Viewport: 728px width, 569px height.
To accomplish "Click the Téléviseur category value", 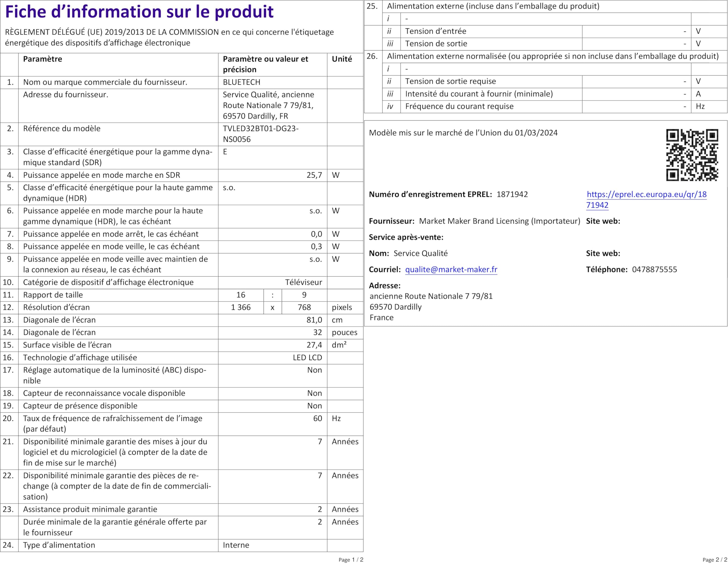I will 303,283.
